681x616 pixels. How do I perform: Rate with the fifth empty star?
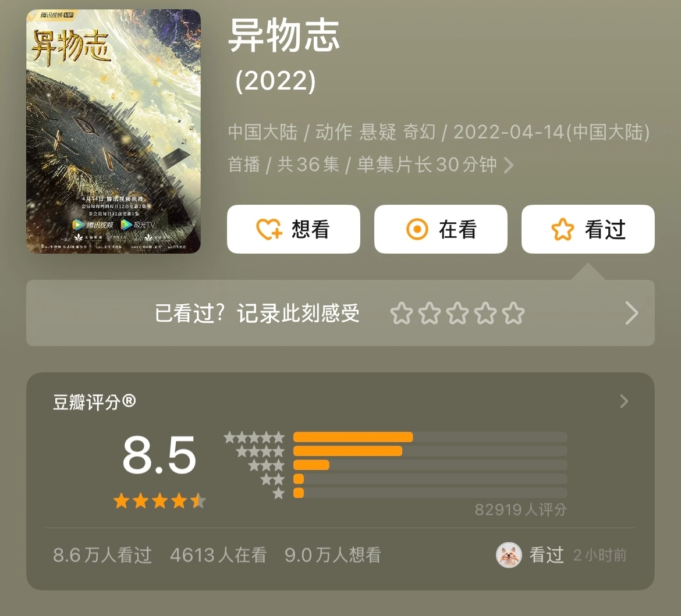click(513, 313)
